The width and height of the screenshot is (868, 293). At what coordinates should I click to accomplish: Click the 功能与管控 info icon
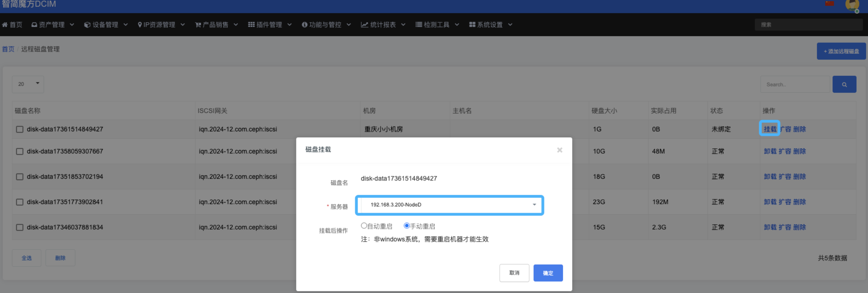click(305, 25)
